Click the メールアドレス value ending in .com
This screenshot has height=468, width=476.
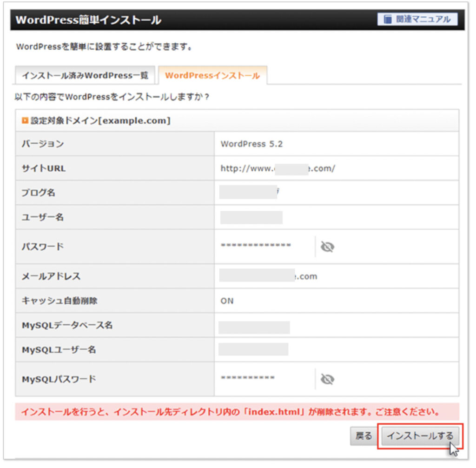[268, 276]
